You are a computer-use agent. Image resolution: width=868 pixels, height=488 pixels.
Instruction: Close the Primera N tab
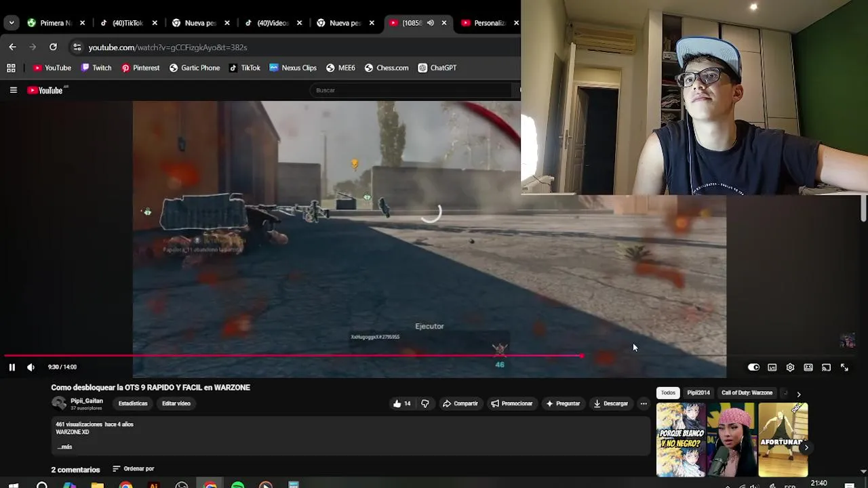[82, 23]
